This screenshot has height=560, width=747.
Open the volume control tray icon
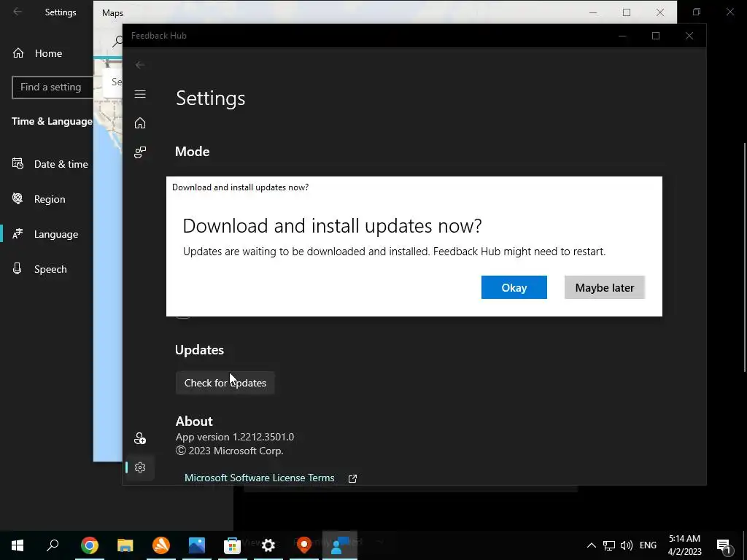coord(627,545)
